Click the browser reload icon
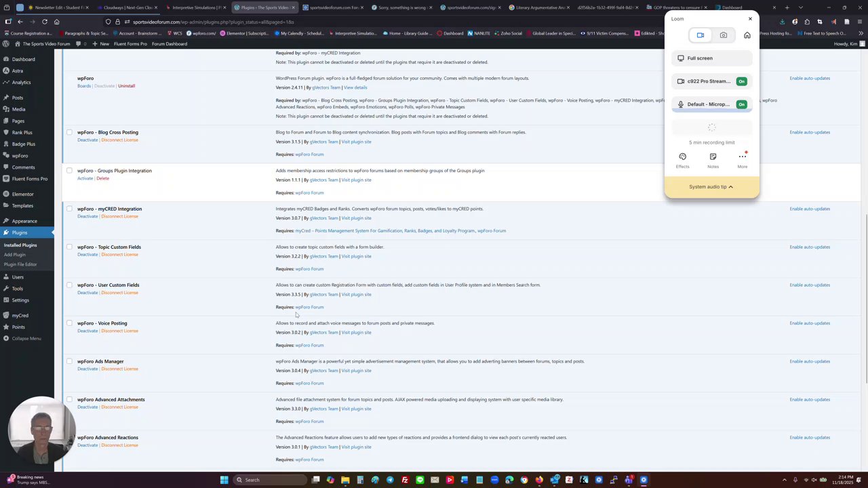868x488 pixels. [x=45, y=22]
